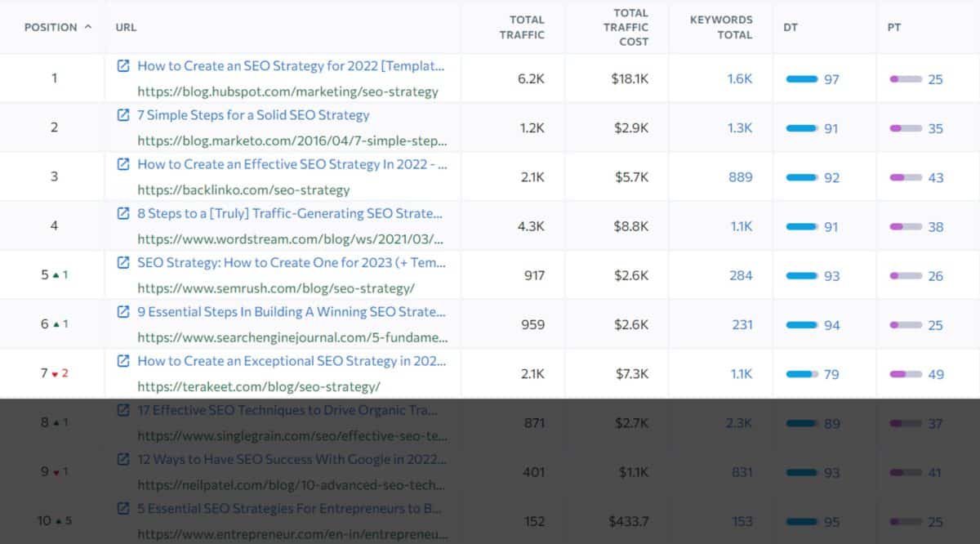Click the WordStream row's external link icon
The image size is (980, 544).
(x=122, y=213)
